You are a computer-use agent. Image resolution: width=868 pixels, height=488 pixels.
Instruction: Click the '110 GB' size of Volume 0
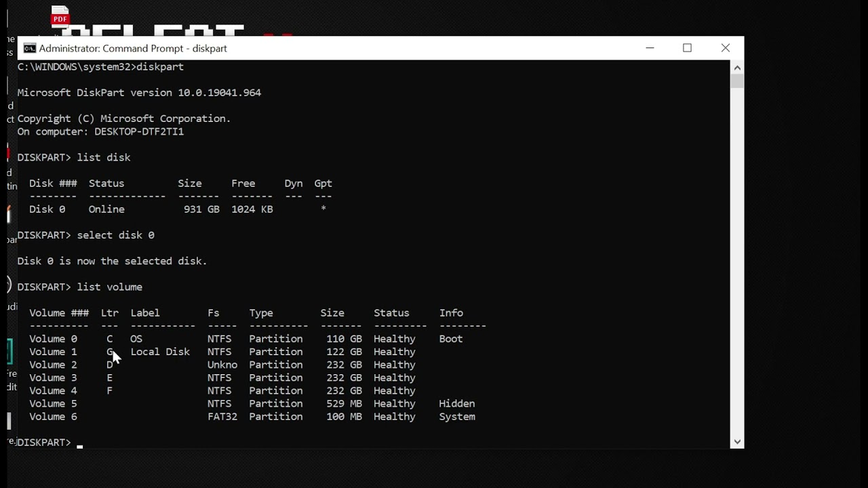[x=344, y=339]
